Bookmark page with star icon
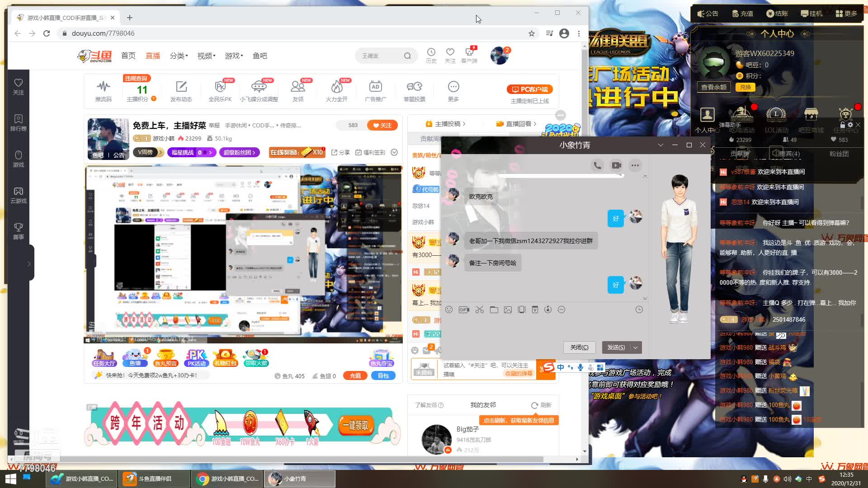The image size is (868, 488). pyautogui.click(x=532, y=33)
